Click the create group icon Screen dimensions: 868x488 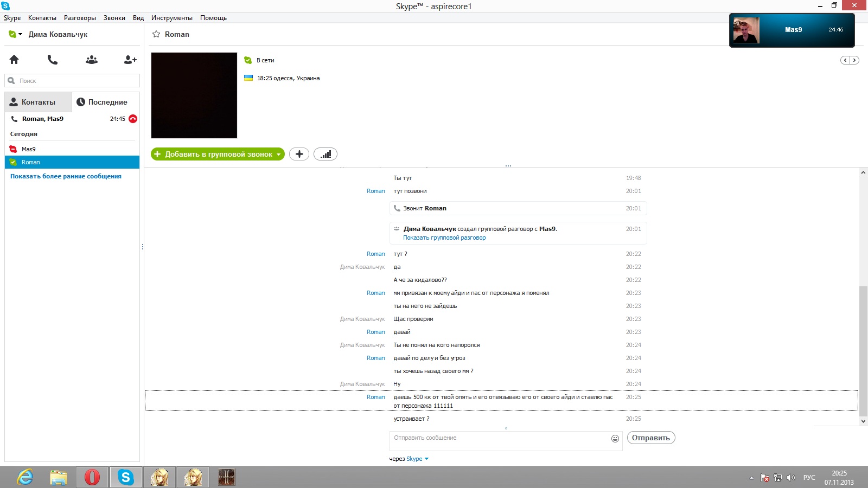92,60
